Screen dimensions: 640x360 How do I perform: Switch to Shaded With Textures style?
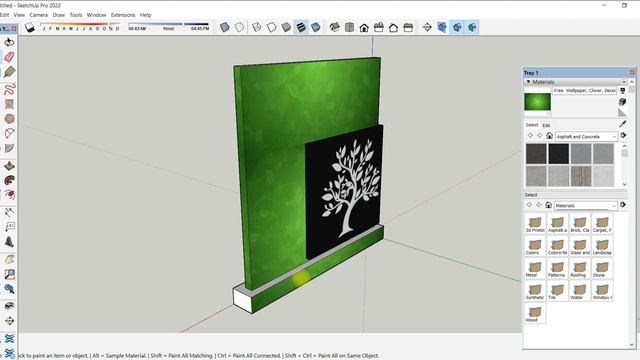[x=301, y=27]
